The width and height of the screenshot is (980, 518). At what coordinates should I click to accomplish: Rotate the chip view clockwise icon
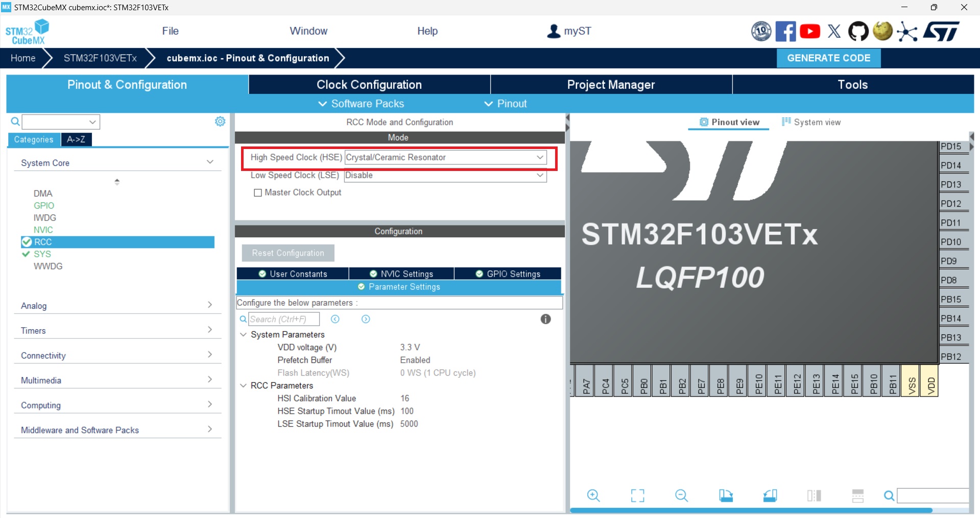coord(726,496)
